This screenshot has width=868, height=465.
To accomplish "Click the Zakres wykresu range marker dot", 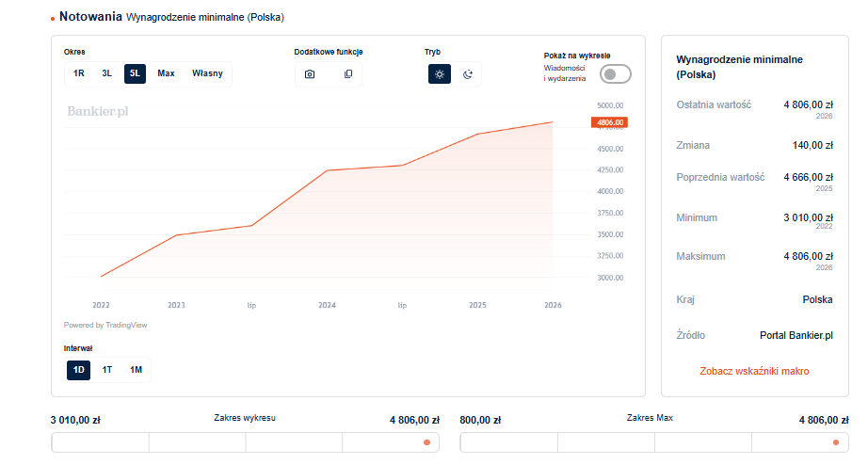I will pos(426,442).
